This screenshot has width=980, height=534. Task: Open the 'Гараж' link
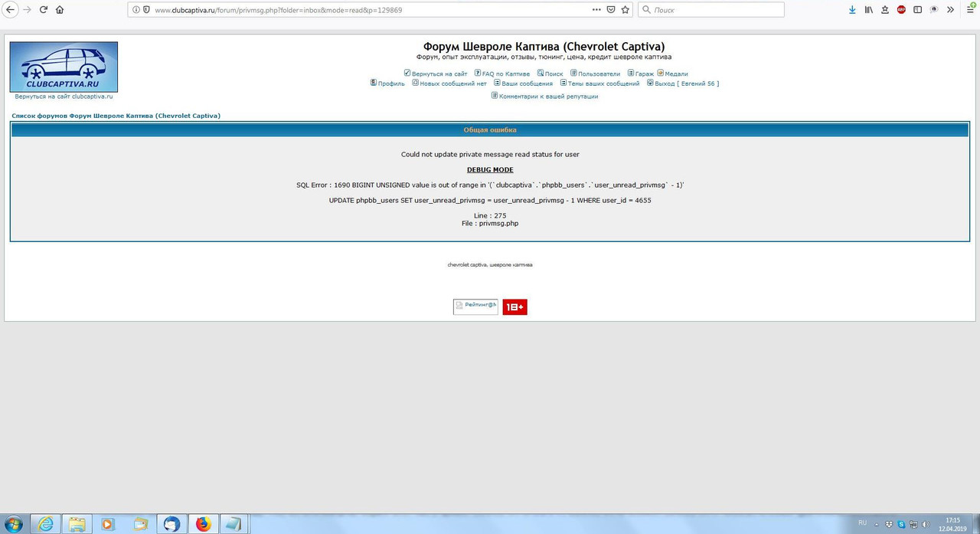644,74
